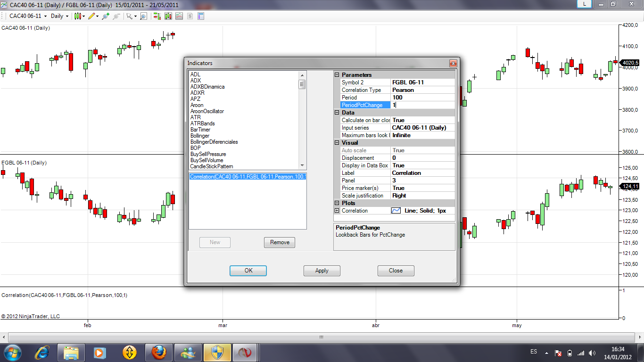Image resolution: width=644 pixels, height=362 pixels.
Task: Open the chart properties toolbar icon
Action: [x=201, y=16]
